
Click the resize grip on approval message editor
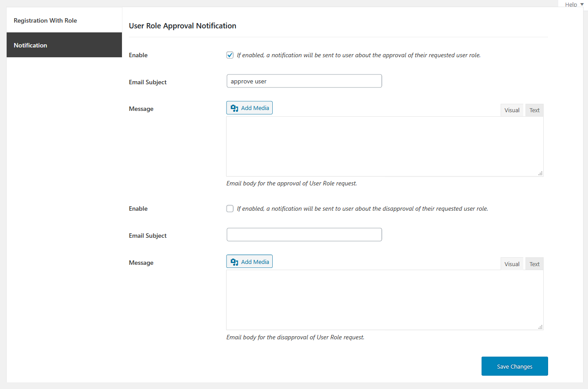(x=541, y=173)
